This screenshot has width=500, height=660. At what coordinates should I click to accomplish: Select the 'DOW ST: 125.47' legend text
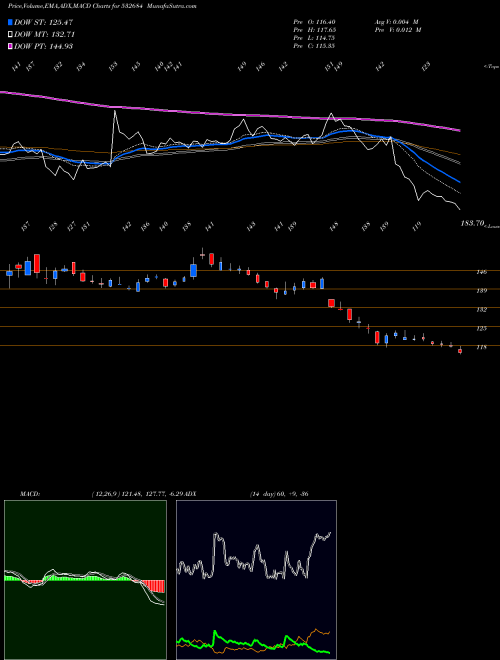pos(43,23)
